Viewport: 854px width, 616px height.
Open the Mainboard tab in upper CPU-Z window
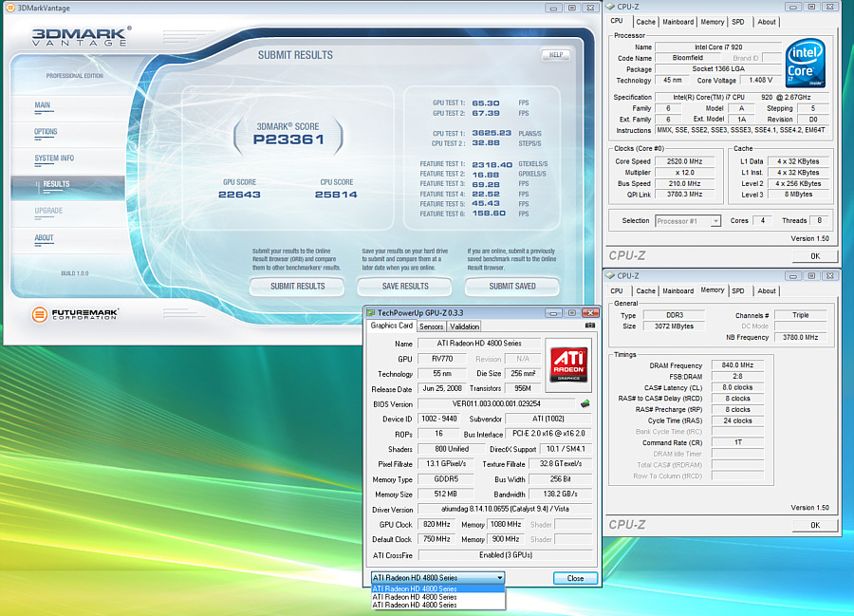pyautogui.click(x=678, y=22)
